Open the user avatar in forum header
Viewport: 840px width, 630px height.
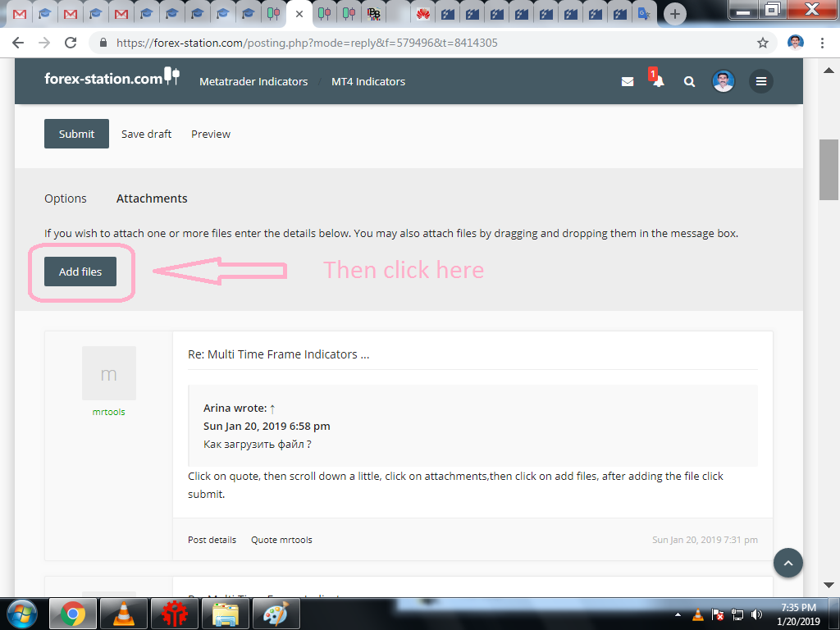coord(724,81)
